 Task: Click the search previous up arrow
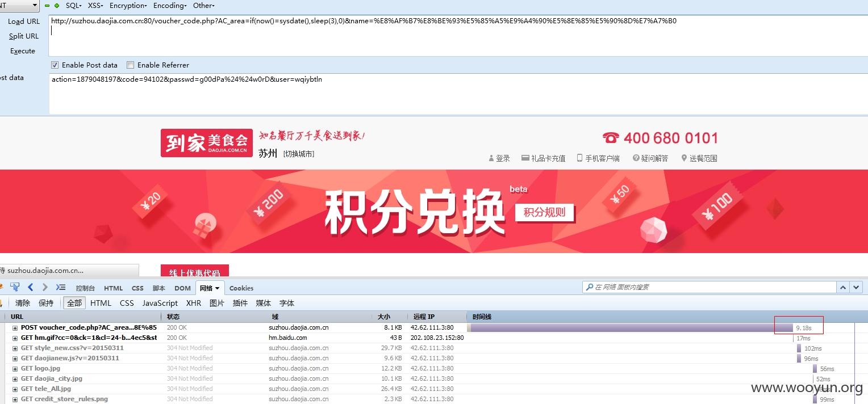[x=844, y=288]
